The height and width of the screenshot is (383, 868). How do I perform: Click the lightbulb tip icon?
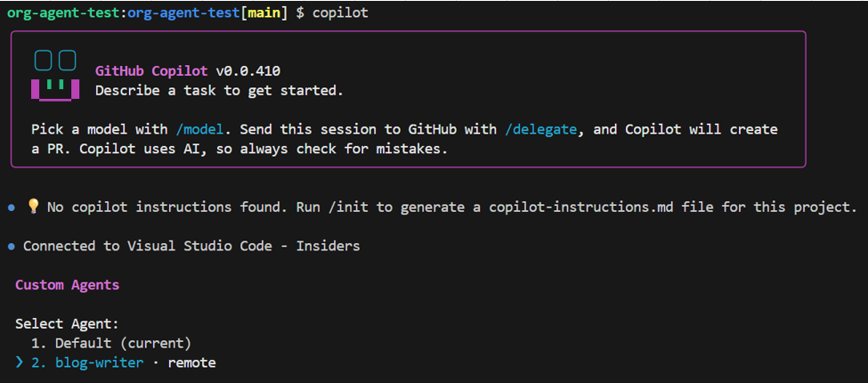click(33, 207)
